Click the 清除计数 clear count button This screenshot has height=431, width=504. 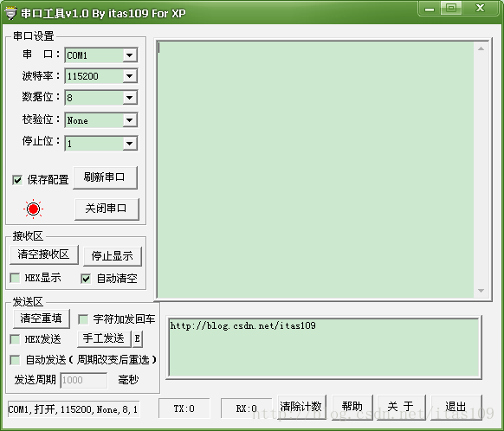pos(301,407)
